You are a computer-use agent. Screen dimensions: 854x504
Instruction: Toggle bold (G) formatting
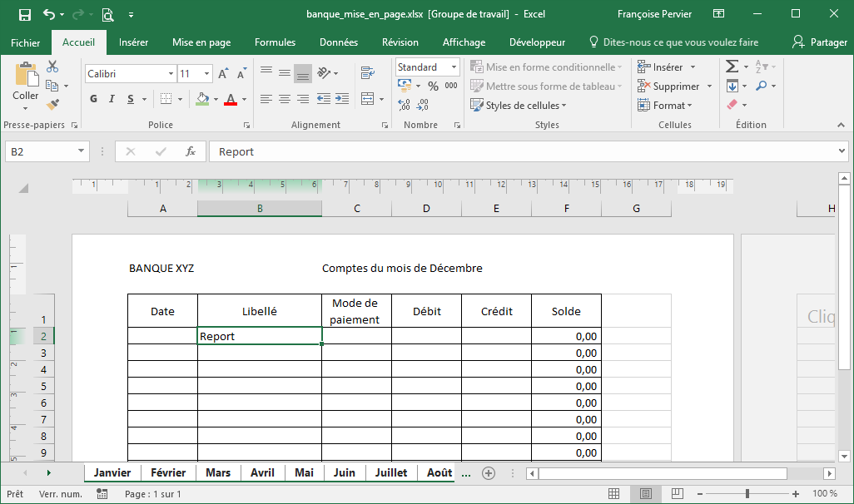click(x=93, y=99)
